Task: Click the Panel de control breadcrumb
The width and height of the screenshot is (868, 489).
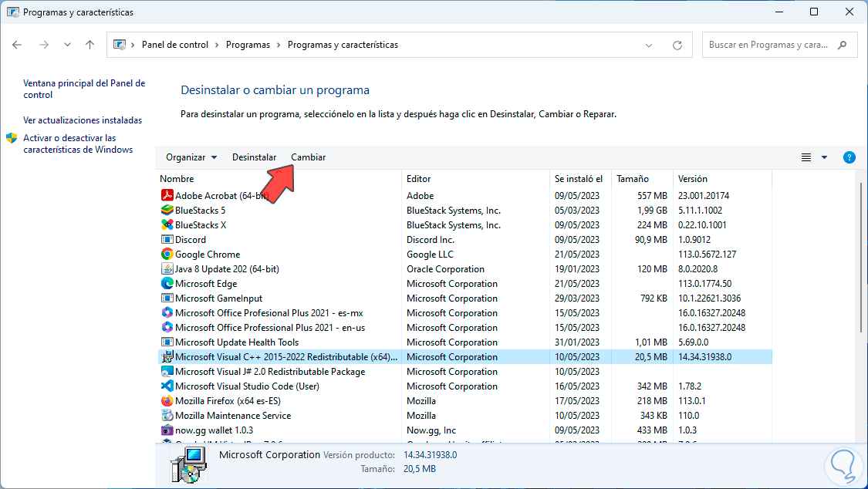Action: (x=175, y=45)
